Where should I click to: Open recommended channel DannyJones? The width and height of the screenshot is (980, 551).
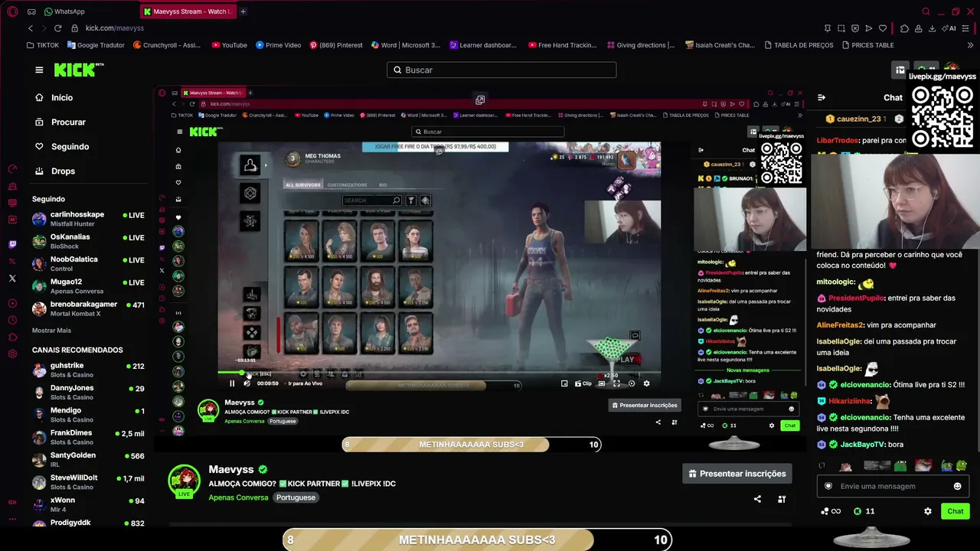[x=88, y=393]
